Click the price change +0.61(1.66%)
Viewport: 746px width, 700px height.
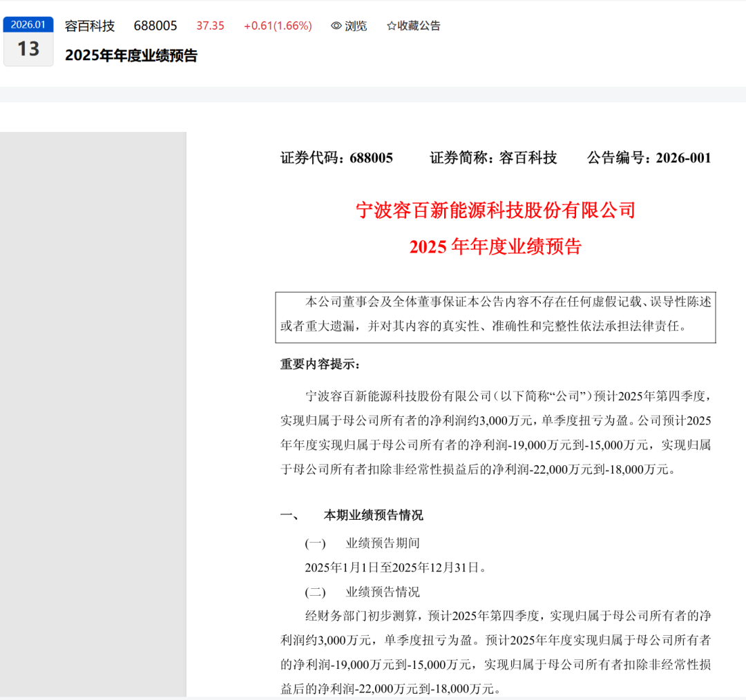pos(278,26)
